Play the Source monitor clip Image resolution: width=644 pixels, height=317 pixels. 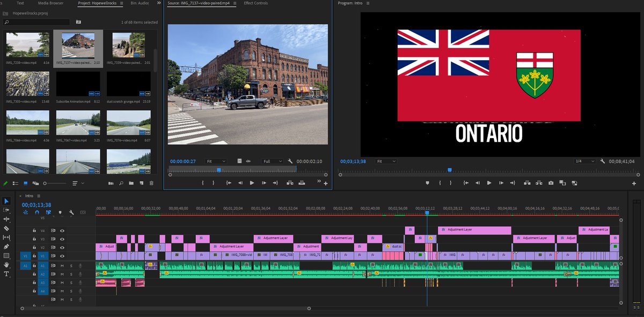(x=252, y=183)
